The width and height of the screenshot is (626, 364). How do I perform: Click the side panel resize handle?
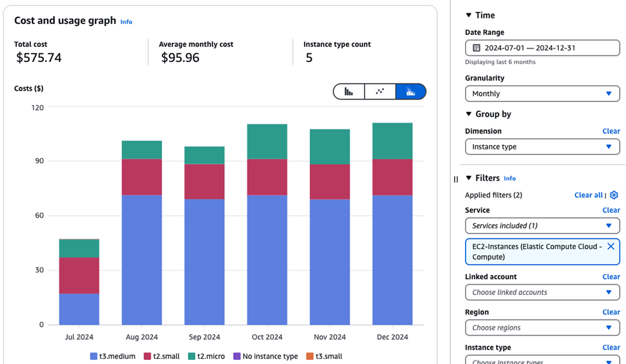coord(456,179)
